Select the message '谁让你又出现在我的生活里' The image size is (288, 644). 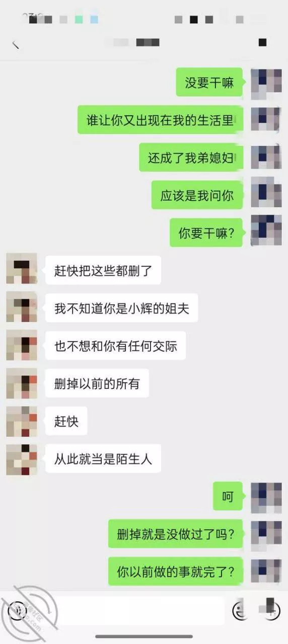point(160,120)
